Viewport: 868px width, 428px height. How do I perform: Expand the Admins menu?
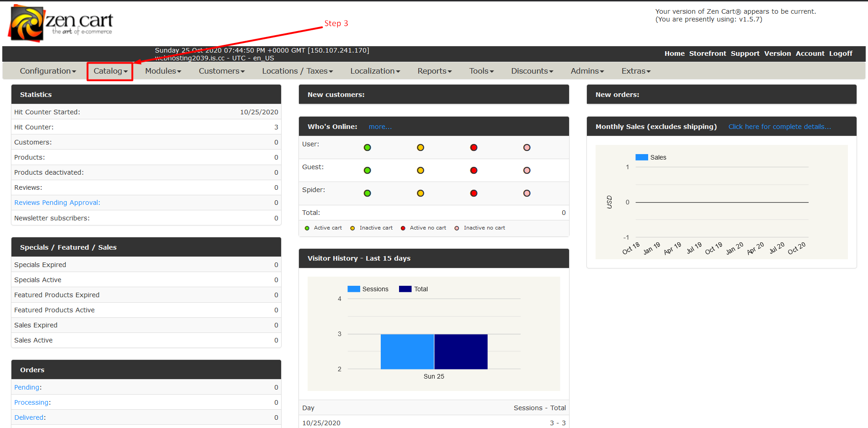click(x=587, y=71)
